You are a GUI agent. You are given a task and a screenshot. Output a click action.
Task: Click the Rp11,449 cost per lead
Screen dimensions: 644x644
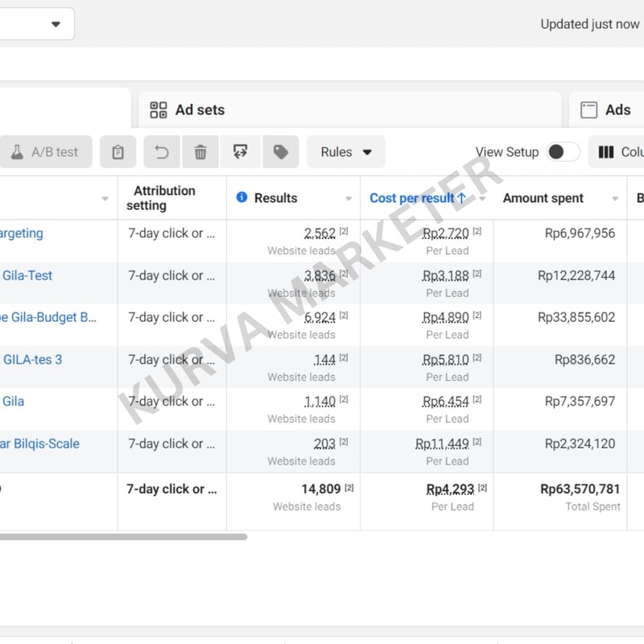(442, 444)
